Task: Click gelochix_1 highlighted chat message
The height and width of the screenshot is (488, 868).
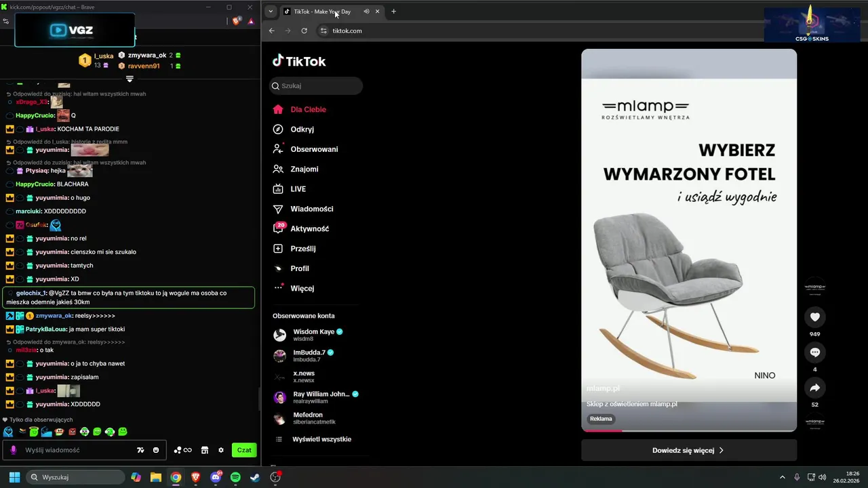Action: pyautogui.click(x=129, y=298)
